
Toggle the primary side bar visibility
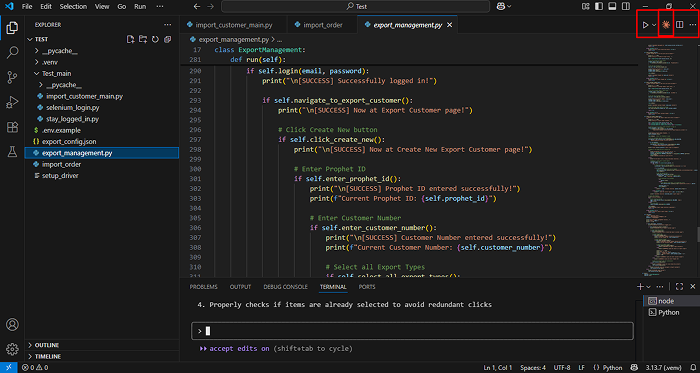click(598, 6)
